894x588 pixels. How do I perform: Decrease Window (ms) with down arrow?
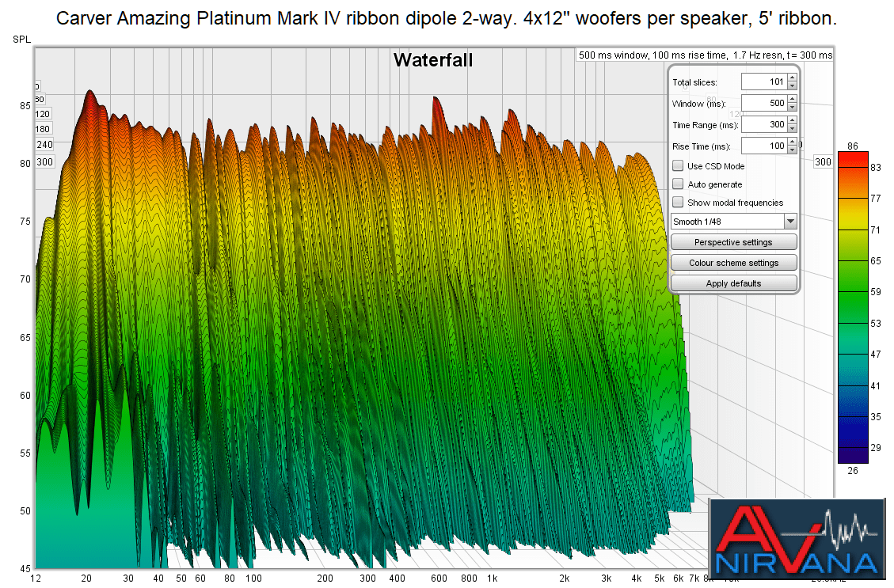click(792, 107)
